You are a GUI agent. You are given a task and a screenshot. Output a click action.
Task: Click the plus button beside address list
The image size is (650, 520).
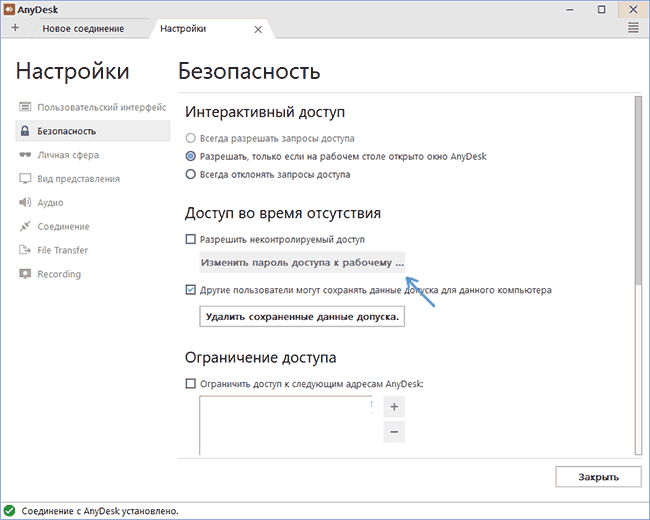tap(394, 408)
